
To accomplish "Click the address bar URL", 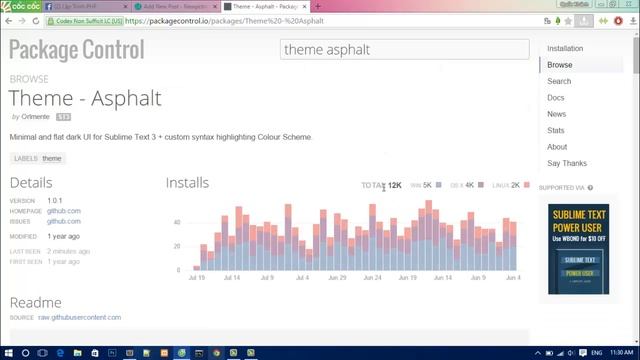I will (x=224, y=21).
